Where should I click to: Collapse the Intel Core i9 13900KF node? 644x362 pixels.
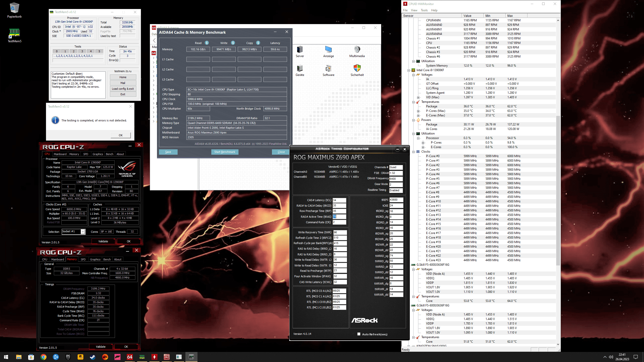pyautogui.click(x=409, y=70)
